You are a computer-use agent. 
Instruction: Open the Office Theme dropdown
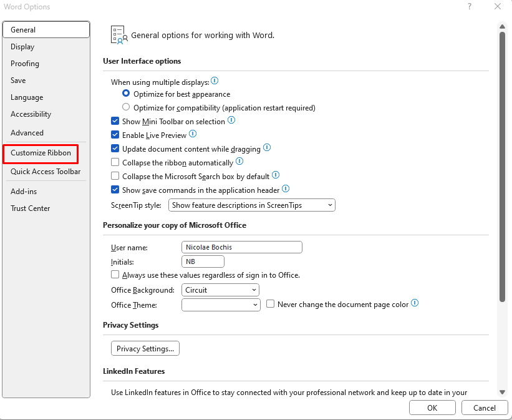(220, 305)
